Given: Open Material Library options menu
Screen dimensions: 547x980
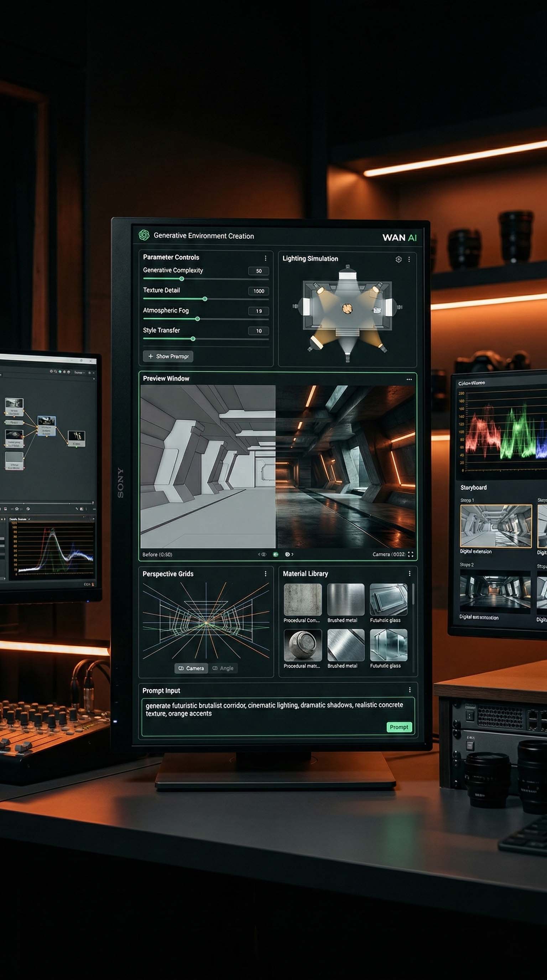Looking at the screenshot, I should coord(409,573).
